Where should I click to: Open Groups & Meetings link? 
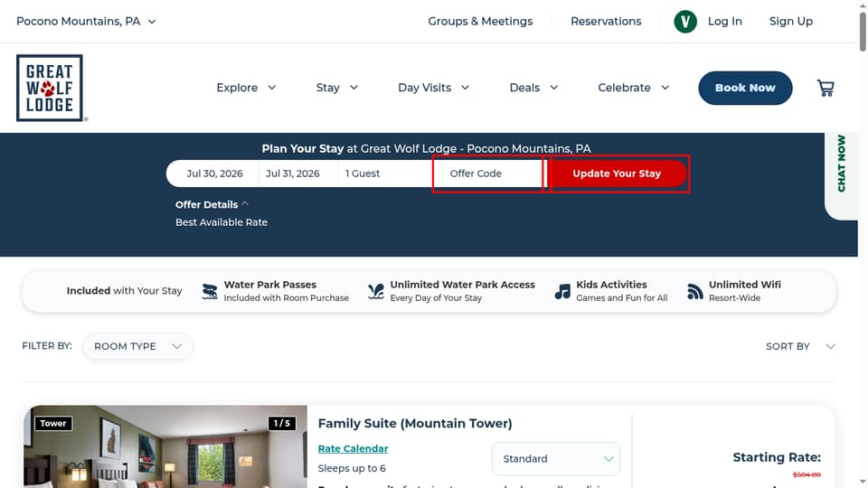coord(480,21)
